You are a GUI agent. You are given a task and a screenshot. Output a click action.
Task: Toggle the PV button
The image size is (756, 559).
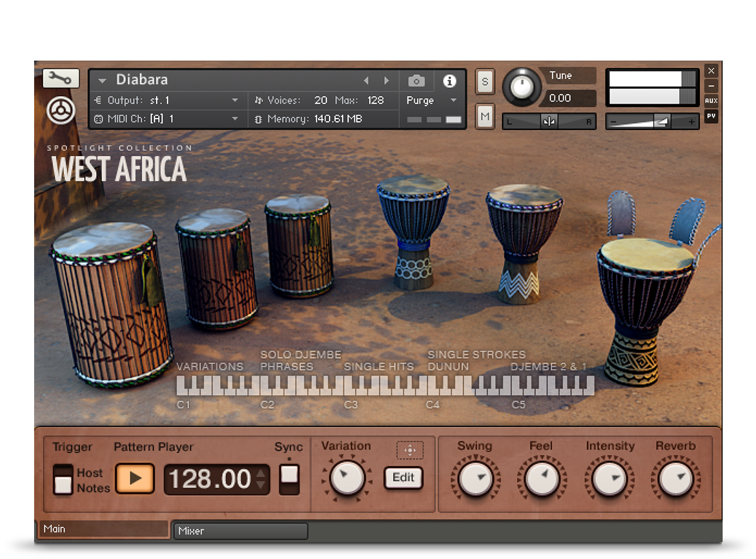(x=711, y=116)
